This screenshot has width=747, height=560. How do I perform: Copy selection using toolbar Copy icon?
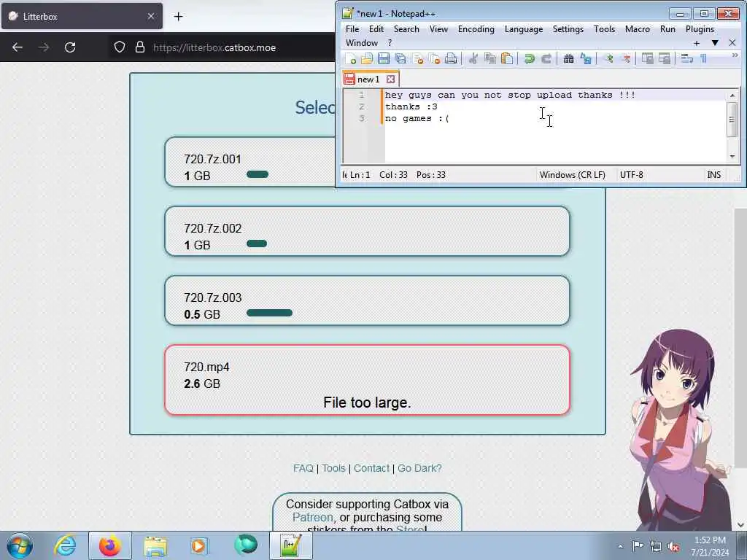[489, 58]
